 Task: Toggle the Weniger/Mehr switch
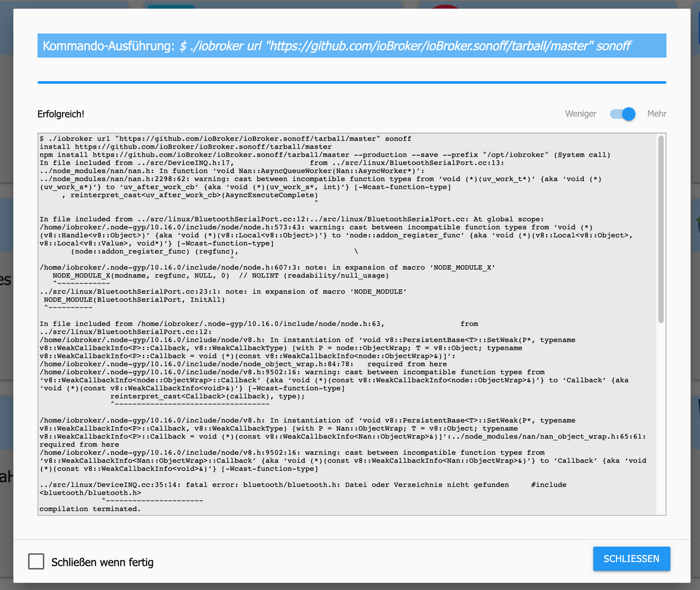coord(622,114)
